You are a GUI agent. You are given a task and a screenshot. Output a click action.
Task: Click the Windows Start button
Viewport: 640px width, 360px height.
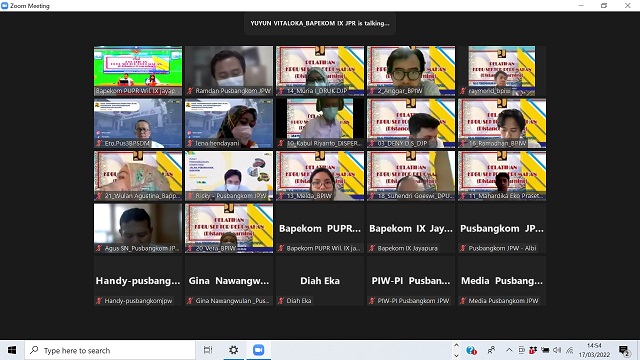click(12, 350)
